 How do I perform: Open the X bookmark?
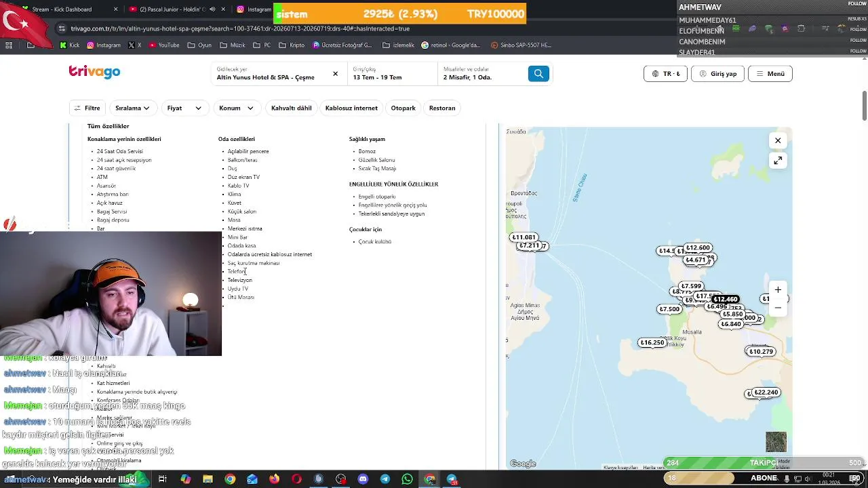135,45
